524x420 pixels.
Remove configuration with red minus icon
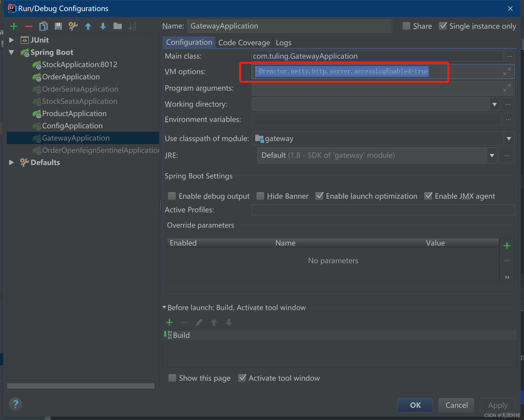29,26
